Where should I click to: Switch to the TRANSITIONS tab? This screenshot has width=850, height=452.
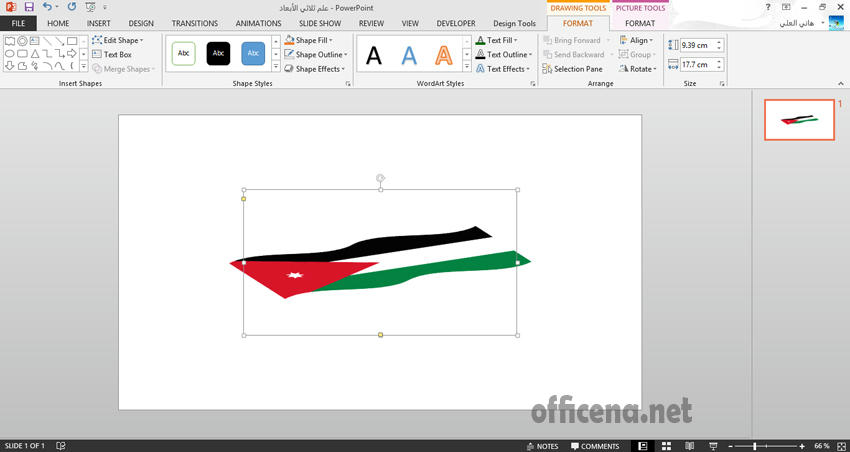195,23
